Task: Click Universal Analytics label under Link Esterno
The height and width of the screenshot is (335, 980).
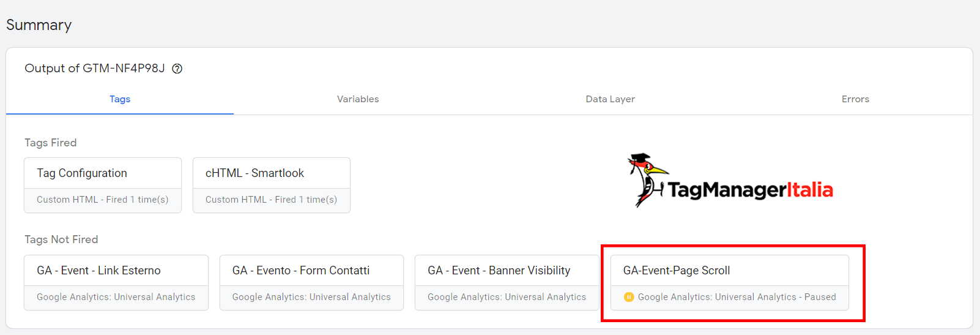Action: 116,297
